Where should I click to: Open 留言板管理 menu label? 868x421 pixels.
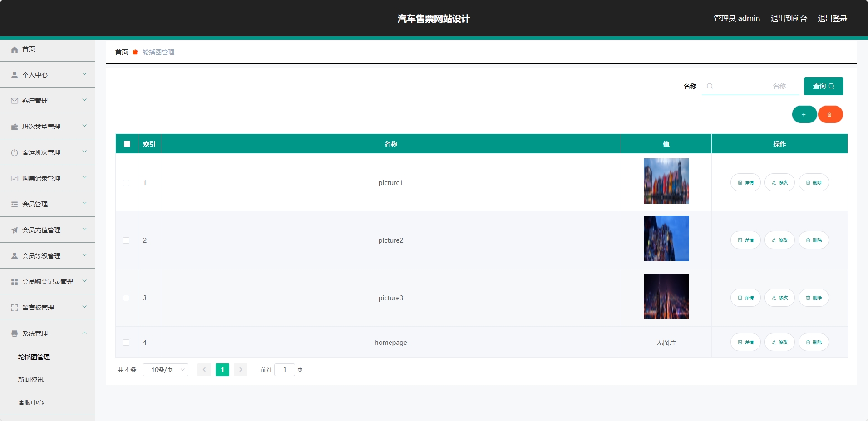point(38,308)
